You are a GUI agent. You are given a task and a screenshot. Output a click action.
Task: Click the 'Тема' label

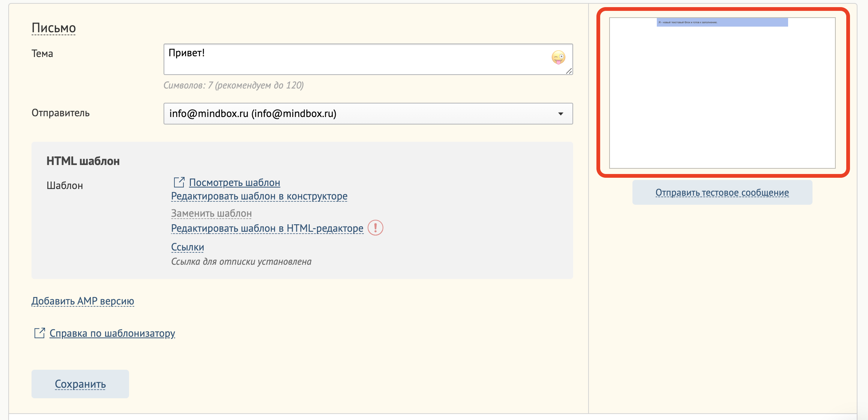[42, 54]
